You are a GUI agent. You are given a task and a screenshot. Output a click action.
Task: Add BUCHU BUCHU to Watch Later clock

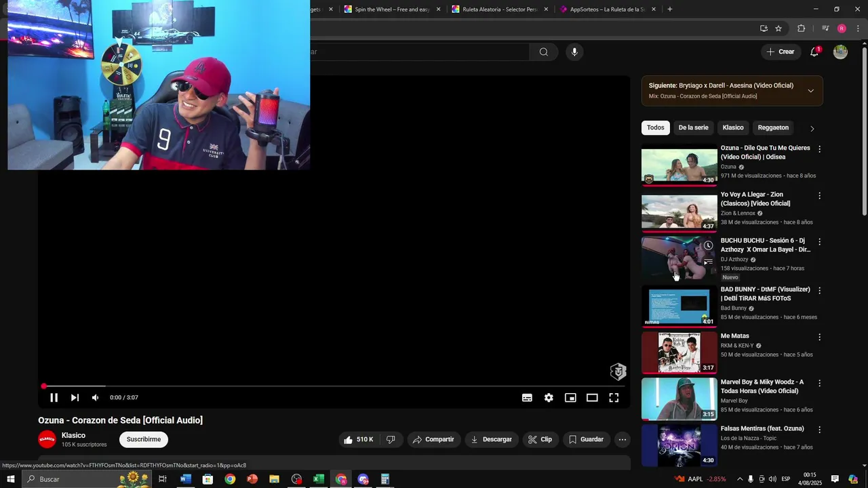[708, 245]
